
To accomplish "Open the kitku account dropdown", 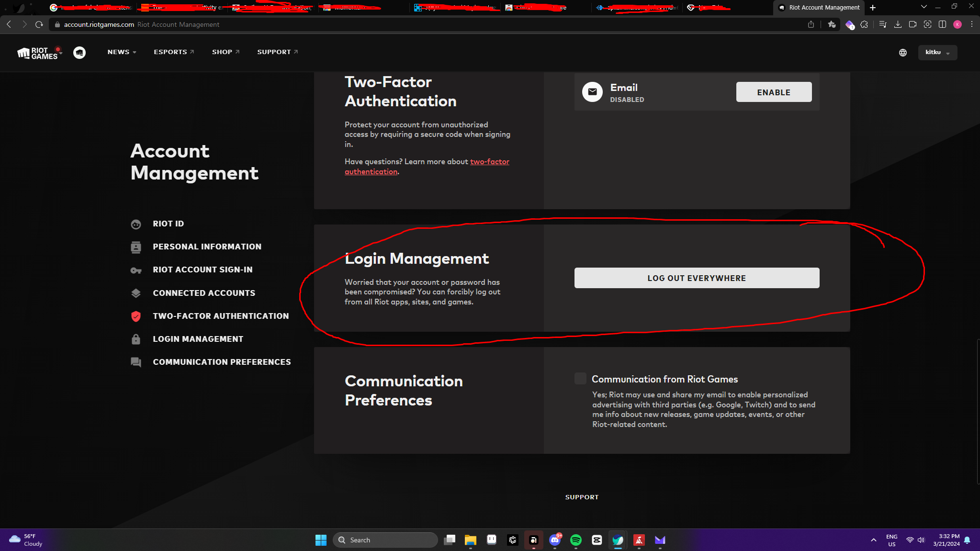I will tap(936, 53).
